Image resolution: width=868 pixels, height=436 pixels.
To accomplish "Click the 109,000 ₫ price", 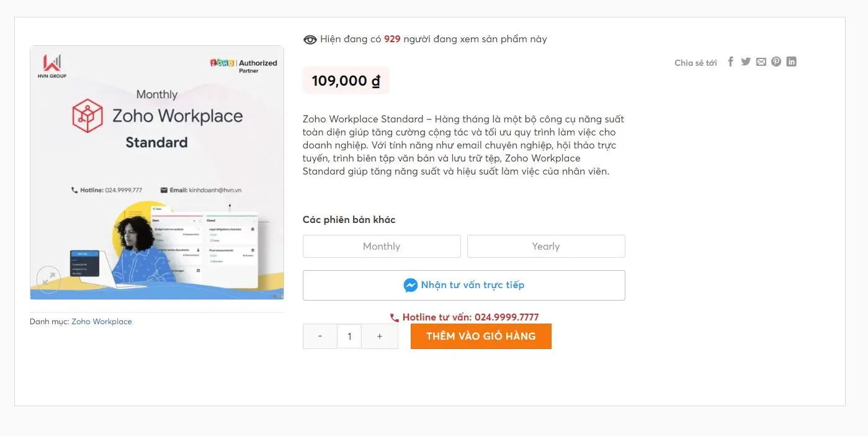I will click(x=346, y=81).
